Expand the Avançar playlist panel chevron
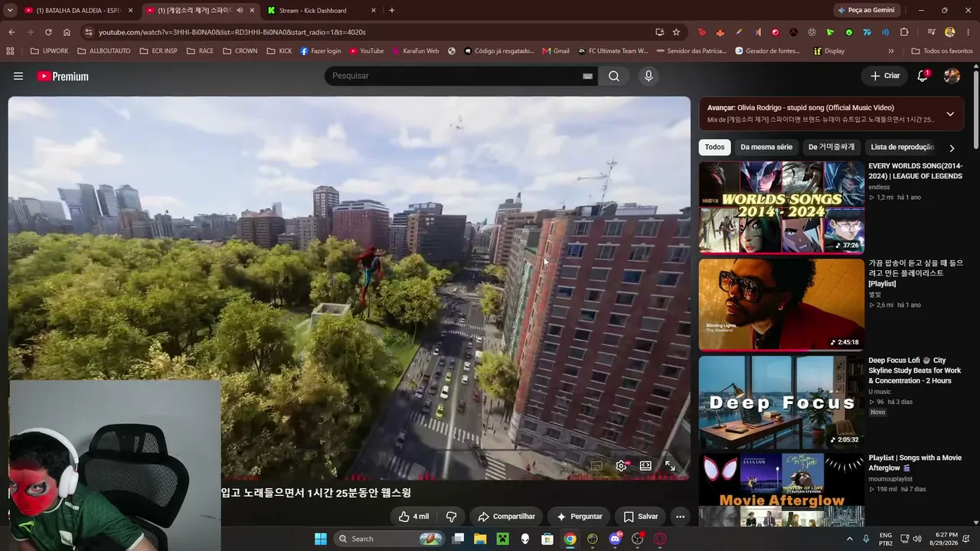 950,114
